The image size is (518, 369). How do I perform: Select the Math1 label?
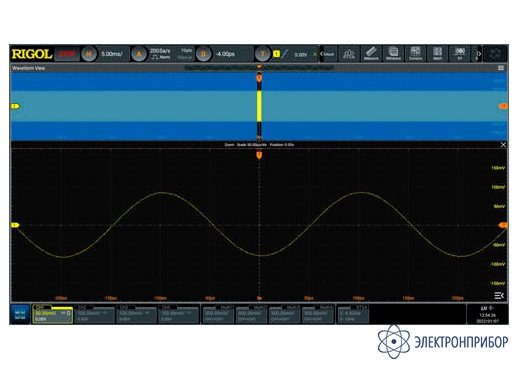(228, 307)
